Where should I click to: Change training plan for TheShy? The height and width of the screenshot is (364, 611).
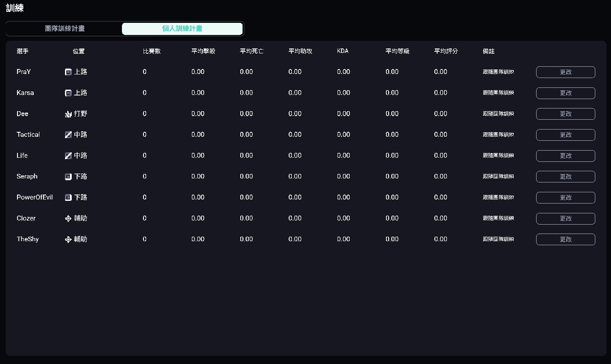565,239
